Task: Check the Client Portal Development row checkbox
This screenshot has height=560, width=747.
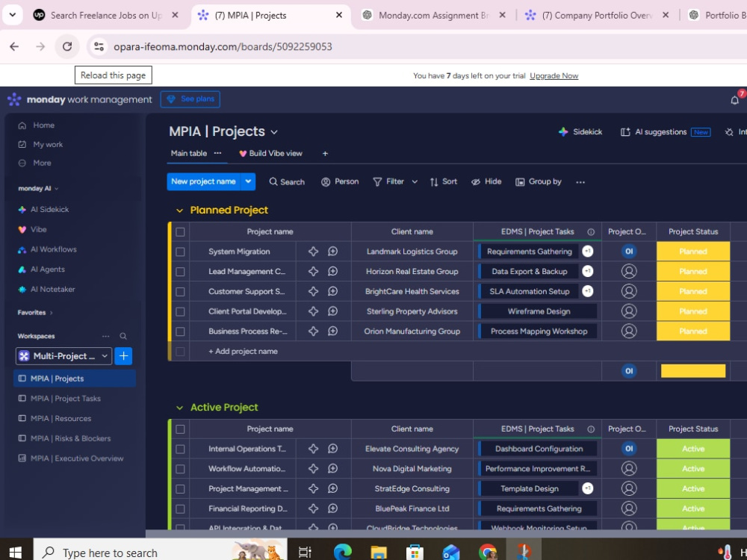Action: 180,312
